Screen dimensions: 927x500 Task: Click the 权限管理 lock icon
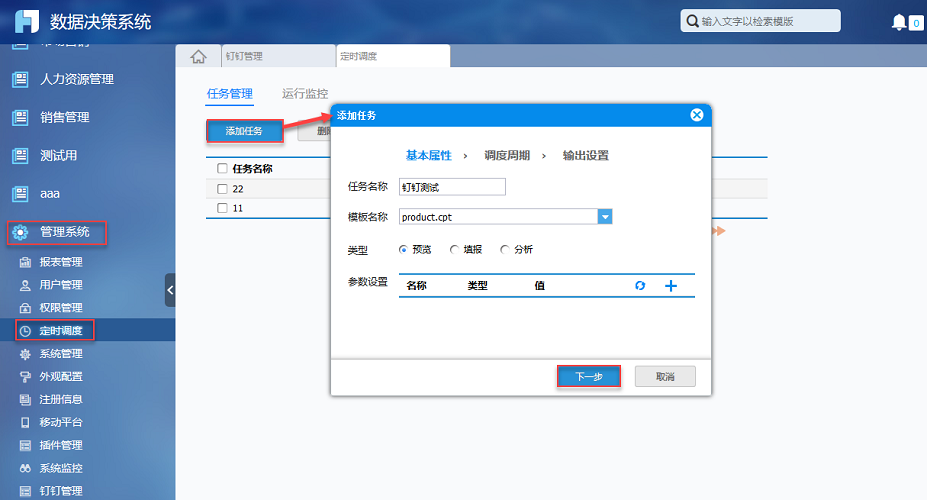(25, 308)
